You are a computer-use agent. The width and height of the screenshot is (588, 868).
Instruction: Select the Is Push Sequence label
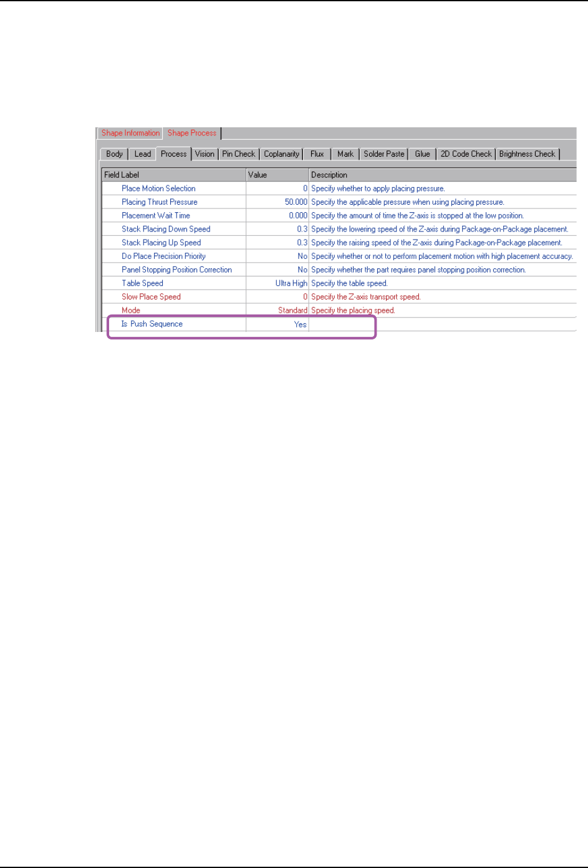pyautogui.click(x=152, y=324)
